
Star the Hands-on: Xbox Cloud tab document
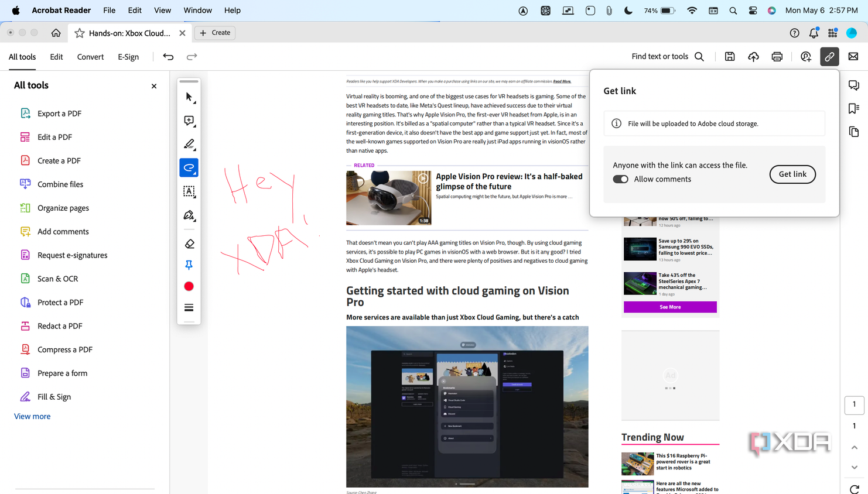click(x=80, y=33)
